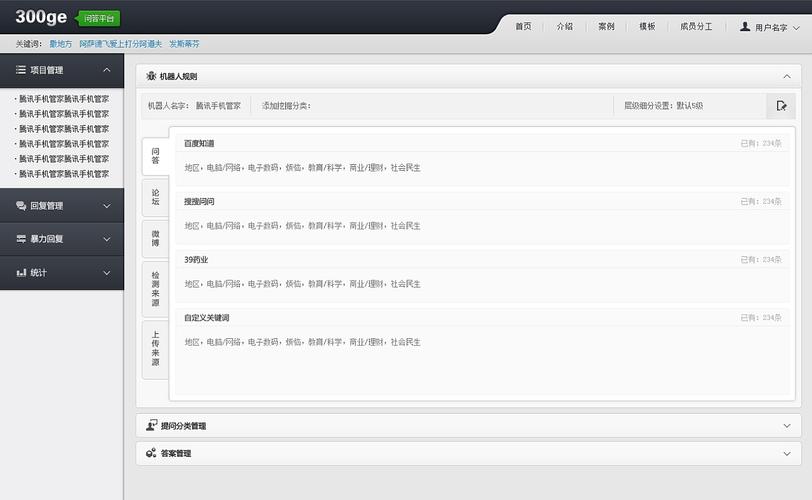Open the 模板 nav item
Screen dimensions: 812x500
pos(647,26)
